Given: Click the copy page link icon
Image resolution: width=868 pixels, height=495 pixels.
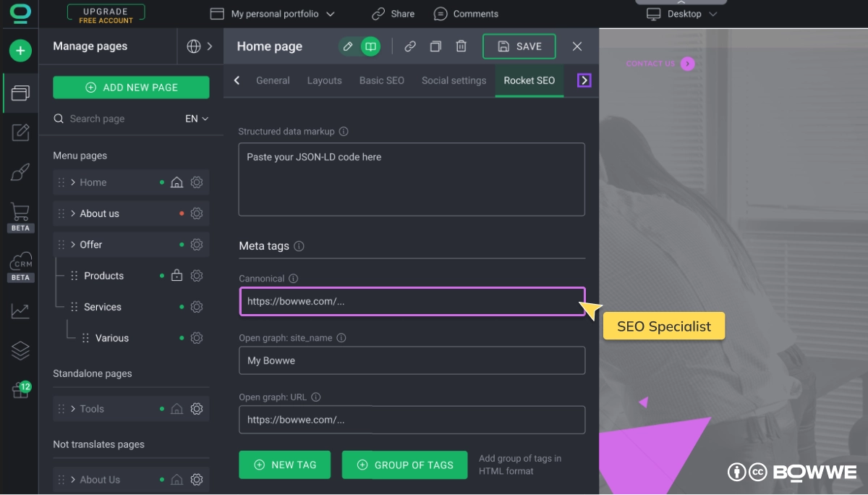Looking at the screenshot, I should point(410,46).
